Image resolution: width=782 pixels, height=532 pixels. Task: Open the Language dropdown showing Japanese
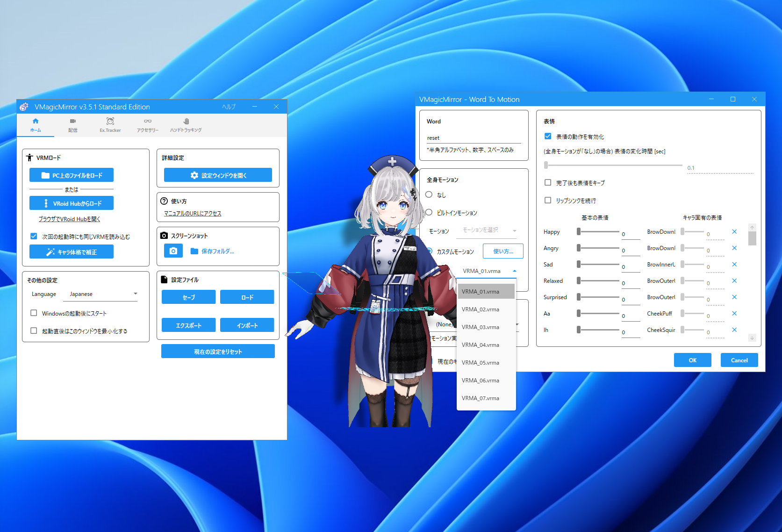[x=100, y=294]
